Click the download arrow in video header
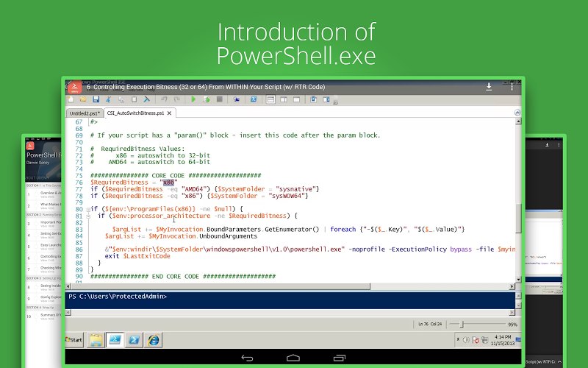588x368 pixels. (489, 87)
